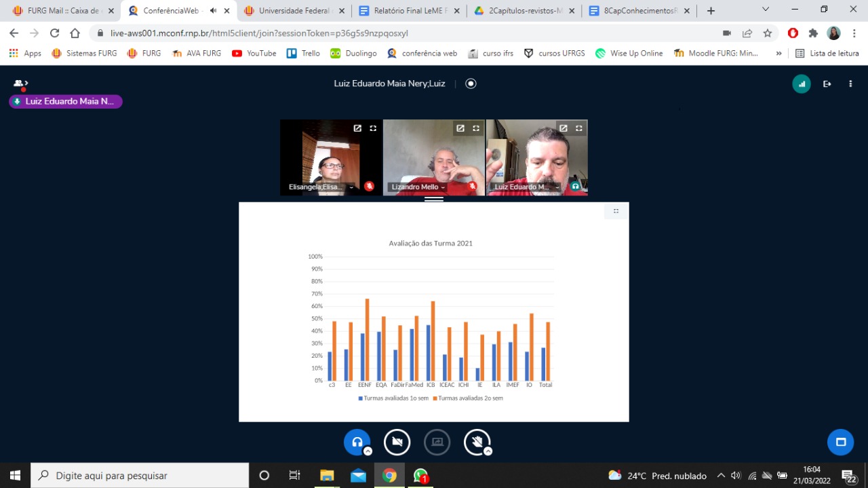Pop out Elisangela's webcam into separate window
This screenshot has width=868, height=488.
tap(357, 128)
